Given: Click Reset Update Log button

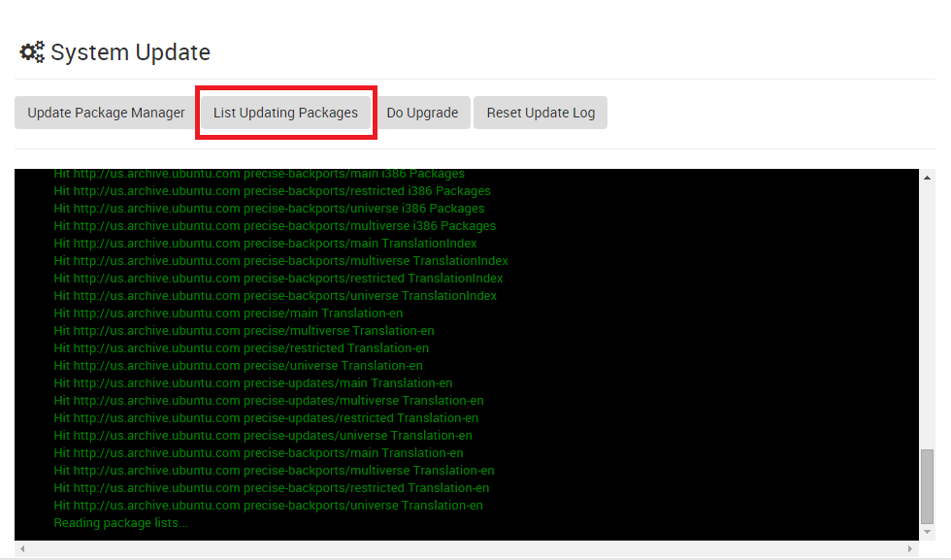Looking at the screenshot, I should (541, 113).
